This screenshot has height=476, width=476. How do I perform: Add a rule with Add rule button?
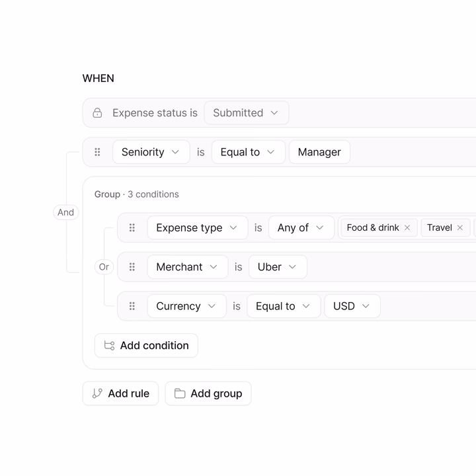(x=120, y=393)
